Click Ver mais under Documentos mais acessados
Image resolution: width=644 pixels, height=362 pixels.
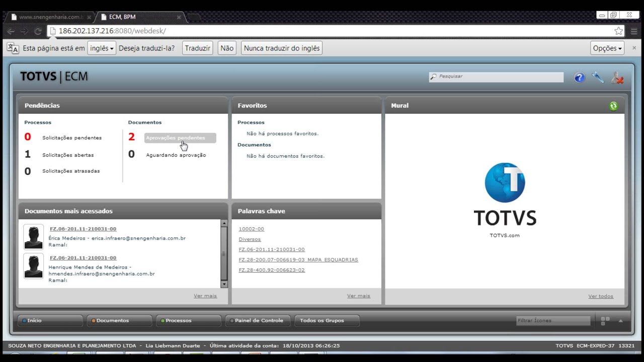pyautogui.click(x=205, y=296)
